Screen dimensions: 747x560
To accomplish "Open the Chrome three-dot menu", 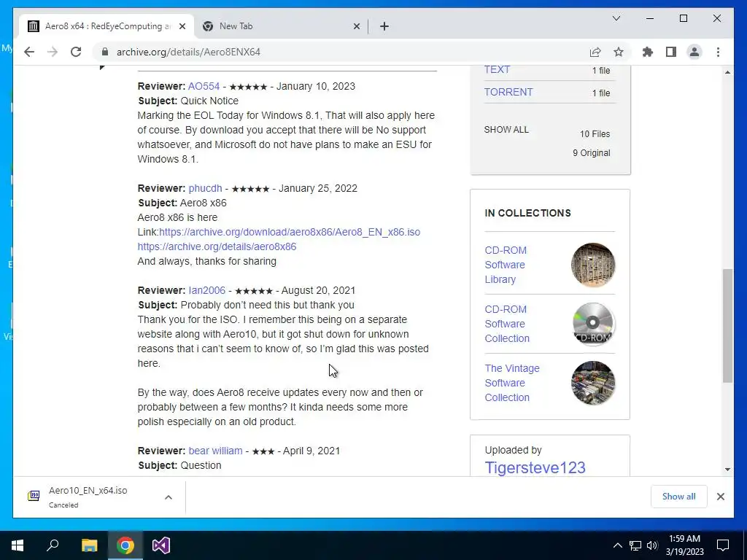I will 718,52.
